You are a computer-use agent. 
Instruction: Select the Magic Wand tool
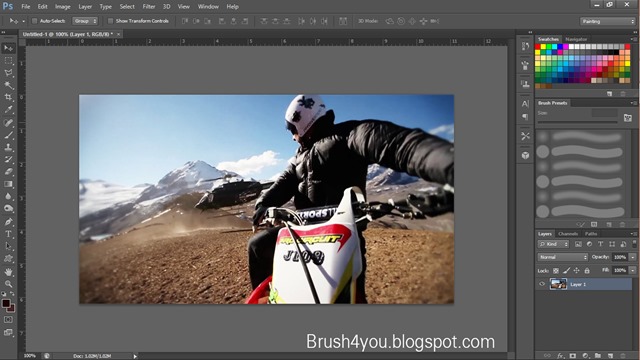(x=8, y=85)
